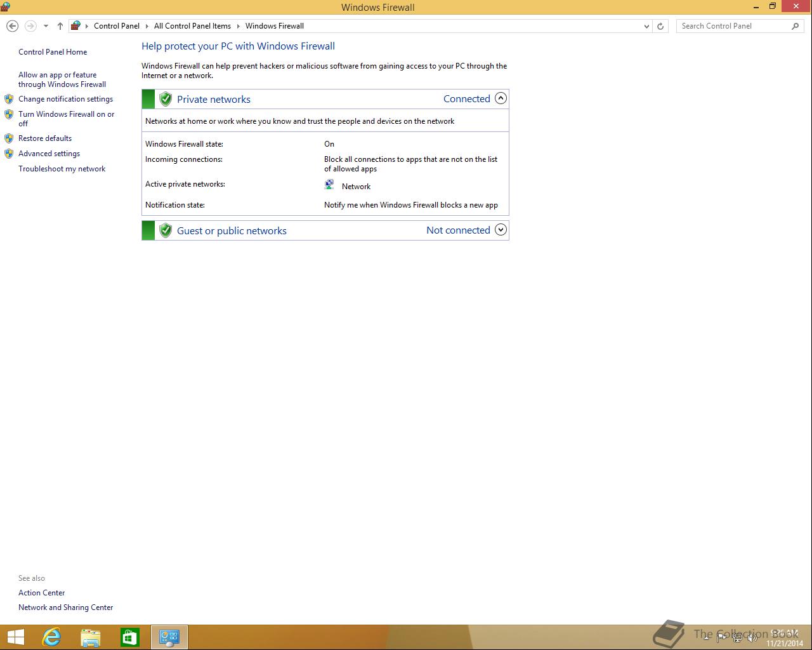The image size is (812, 650).
Task: Click shield icon beside Advanced settings
Action: click(9, 154)
